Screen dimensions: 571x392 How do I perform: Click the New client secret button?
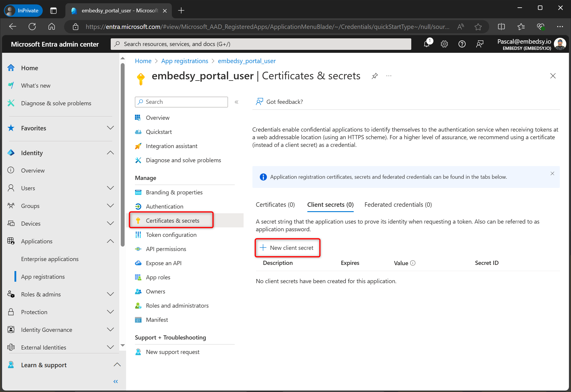(287, 248)
